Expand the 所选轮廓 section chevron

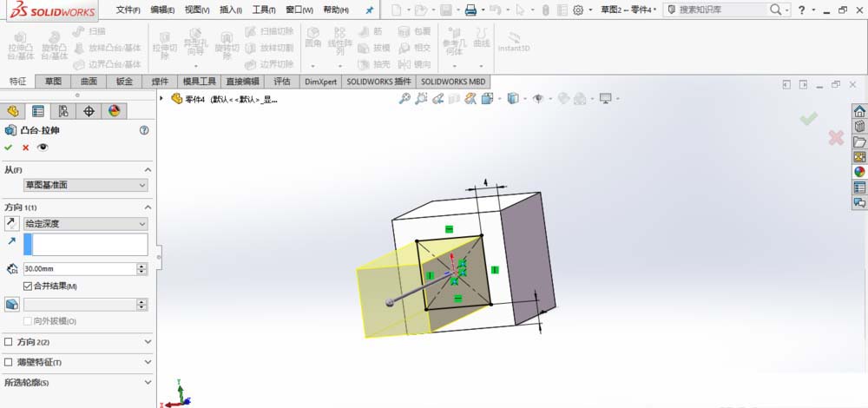pos(148,383)
